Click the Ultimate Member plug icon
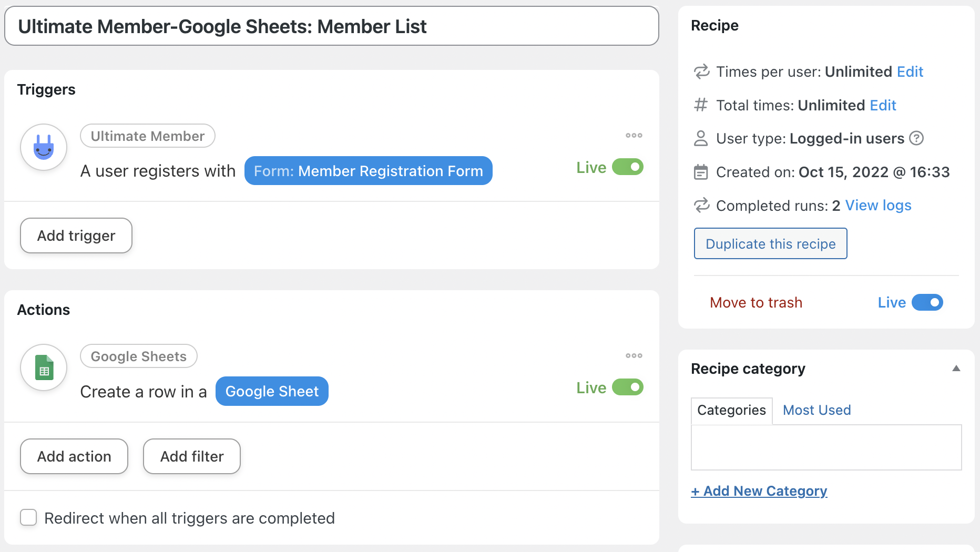The image size is (980, 552). click(x=44, y=147)
